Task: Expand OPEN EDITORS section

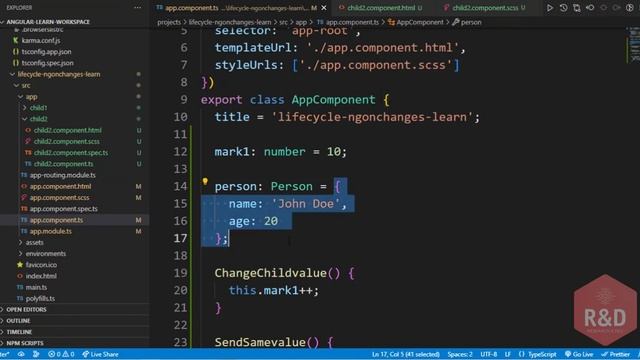Action: coord(26,309)
